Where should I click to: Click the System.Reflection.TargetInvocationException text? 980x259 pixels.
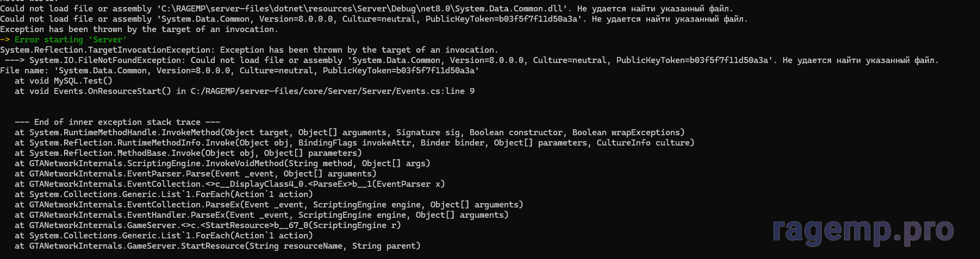pyautogui.click(x=108, y=50)
